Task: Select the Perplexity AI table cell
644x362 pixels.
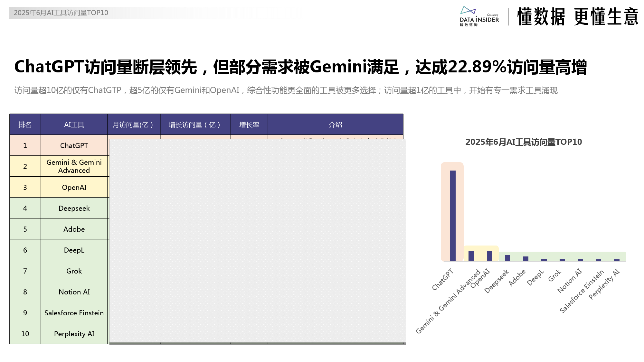Action: click(x=75, y=334)
